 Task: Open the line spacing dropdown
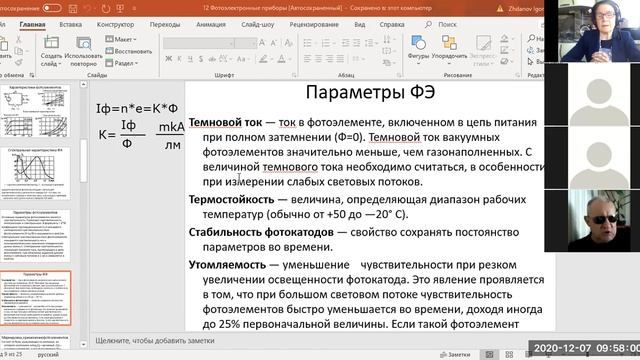pos(370,43)
